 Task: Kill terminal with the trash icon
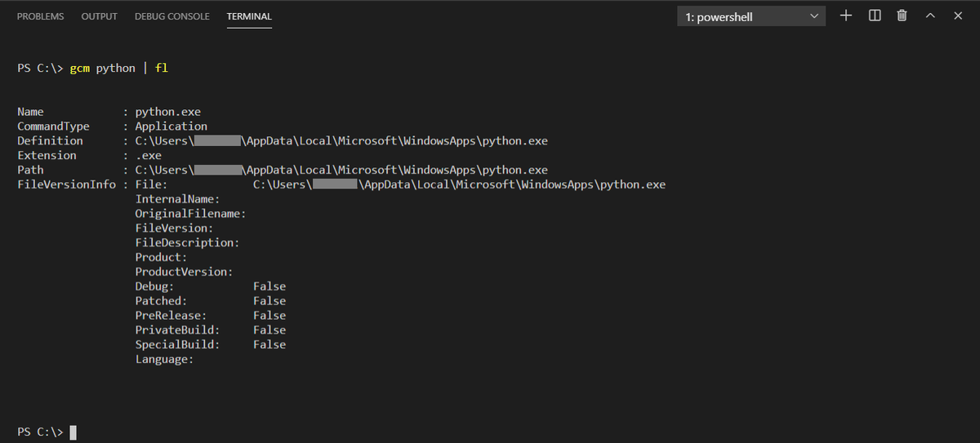(902, 16)
